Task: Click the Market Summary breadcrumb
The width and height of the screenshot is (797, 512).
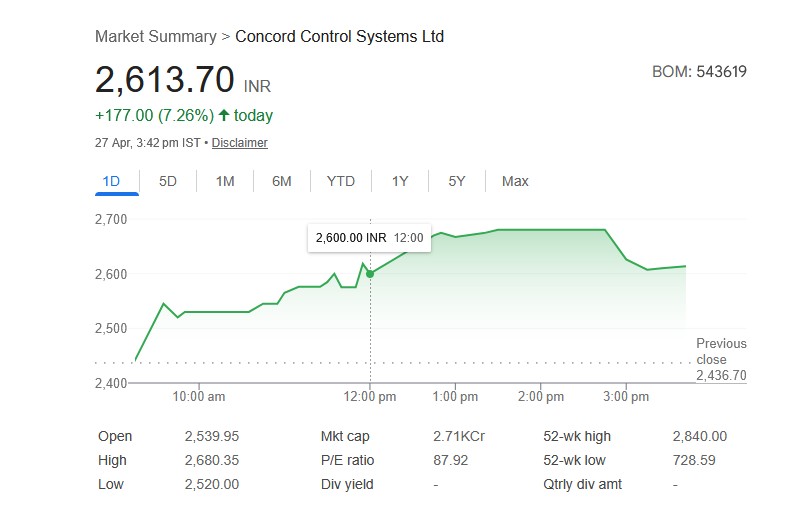Action: [155, 36]
